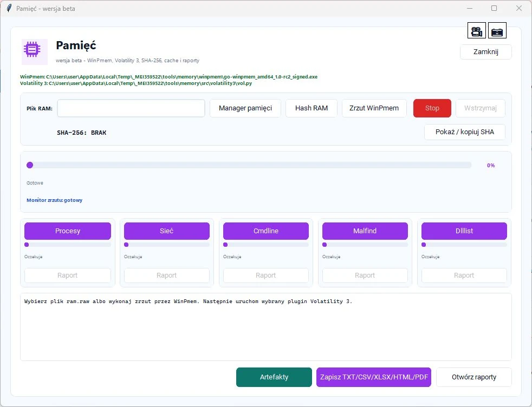
Task: Start a Zrzut WinPmem memory dump
Action: (374, 108)
